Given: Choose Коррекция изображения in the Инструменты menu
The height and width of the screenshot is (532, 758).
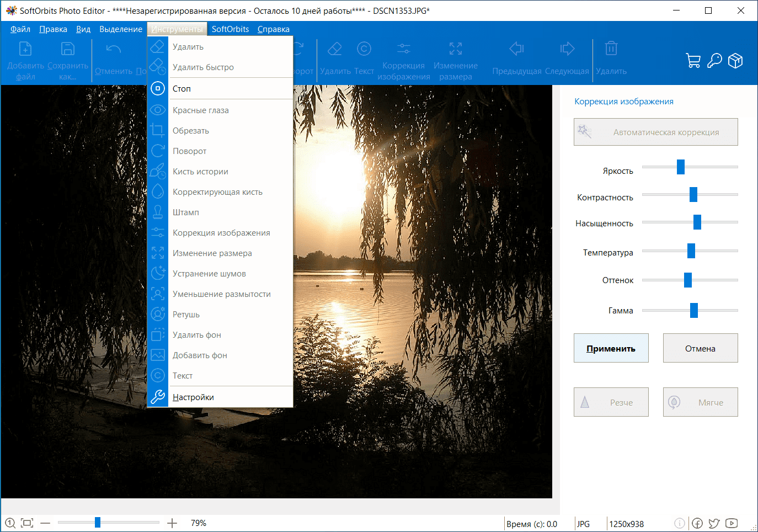Looking at the screenshot, I should click(220, 233).
